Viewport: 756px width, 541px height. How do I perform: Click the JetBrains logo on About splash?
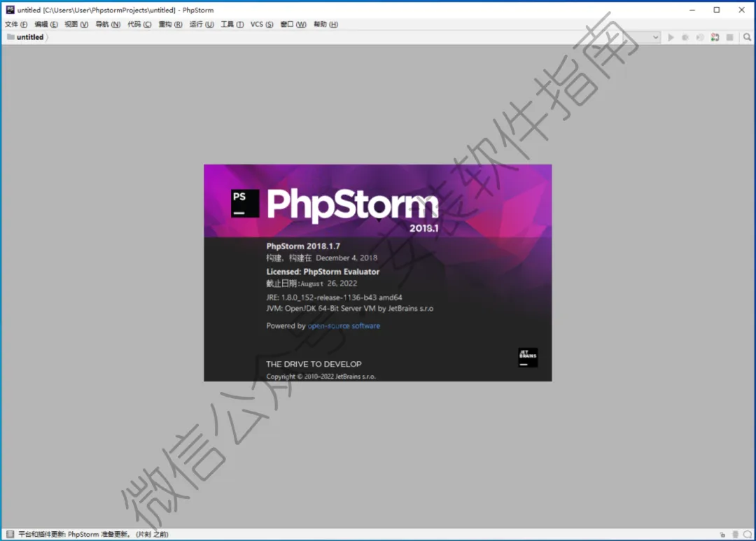click(x=528, y=358)
